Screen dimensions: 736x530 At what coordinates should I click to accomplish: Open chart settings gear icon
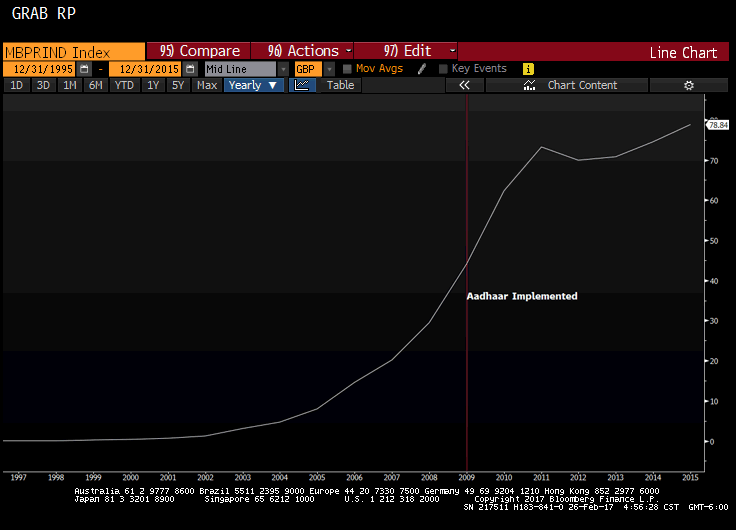688,85
